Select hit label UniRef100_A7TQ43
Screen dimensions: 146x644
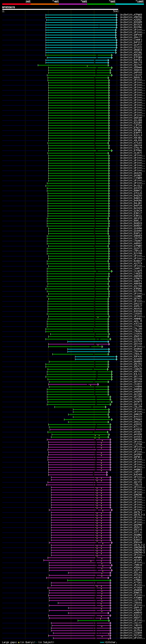coord(131,583)
